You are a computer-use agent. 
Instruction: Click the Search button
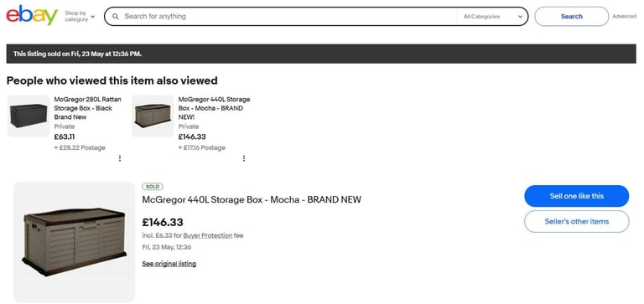571,17
